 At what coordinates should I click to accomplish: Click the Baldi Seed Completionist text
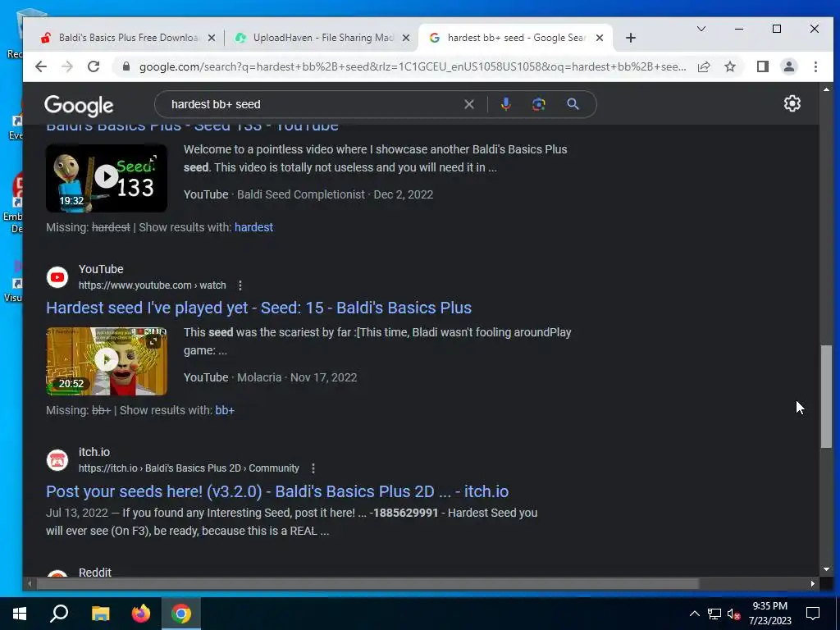301,194
